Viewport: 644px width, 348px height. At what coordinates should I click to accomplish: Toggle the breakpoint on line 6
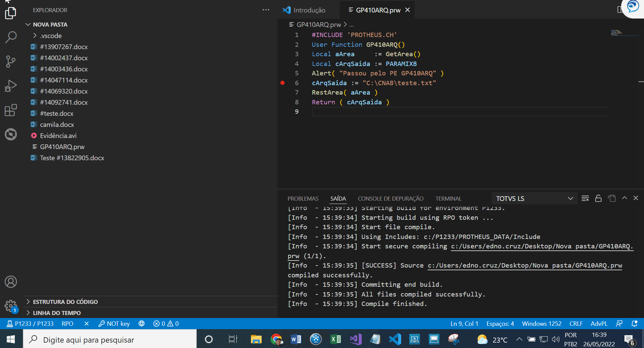point(283,83)
